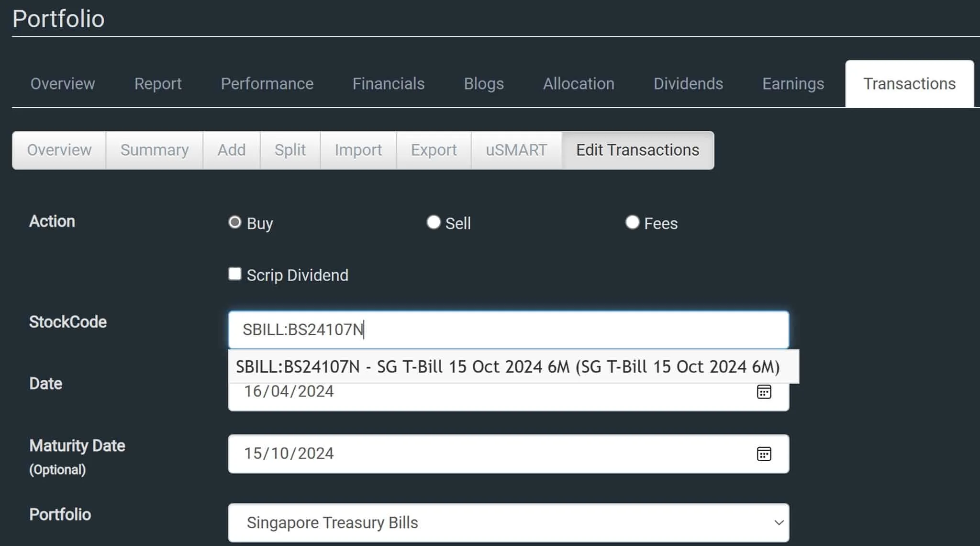Viewport: 980px width, 546px height.
Task: Open the Add transaction sub-tab
Action: click(232, 150)
